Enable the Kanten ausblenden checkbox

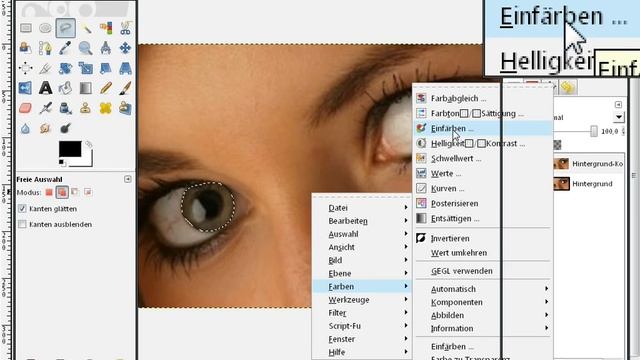point(22,224)
